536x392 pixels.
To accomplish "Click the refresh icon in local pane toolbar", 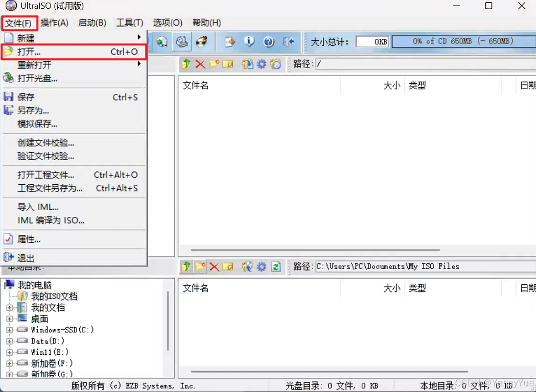I will (x=276, y=266).
